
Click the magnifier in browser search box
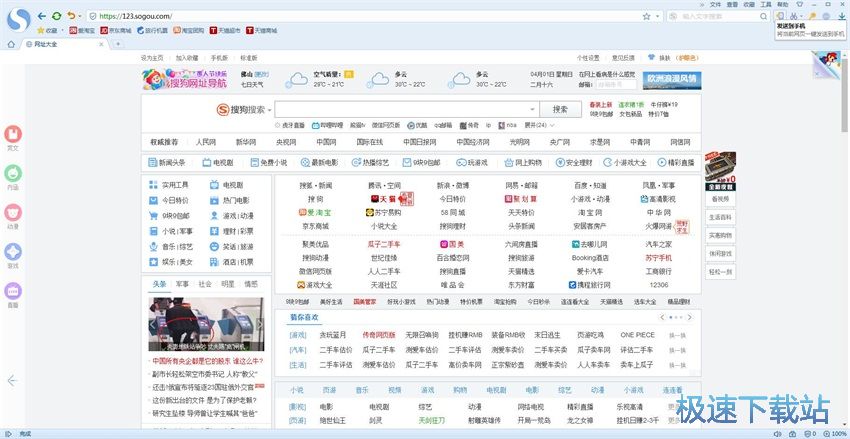coord(763,17)
